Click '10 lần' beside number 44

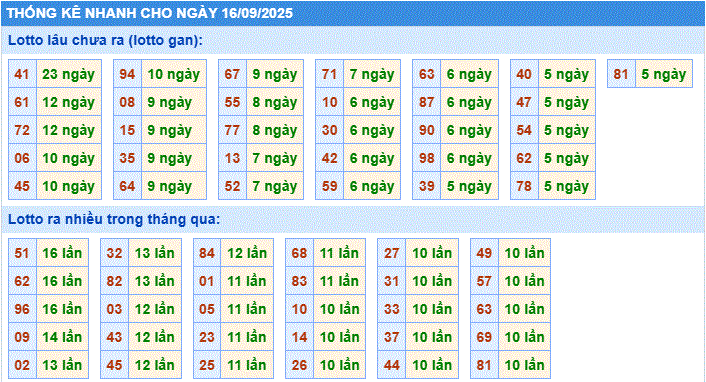coord(432,364)
